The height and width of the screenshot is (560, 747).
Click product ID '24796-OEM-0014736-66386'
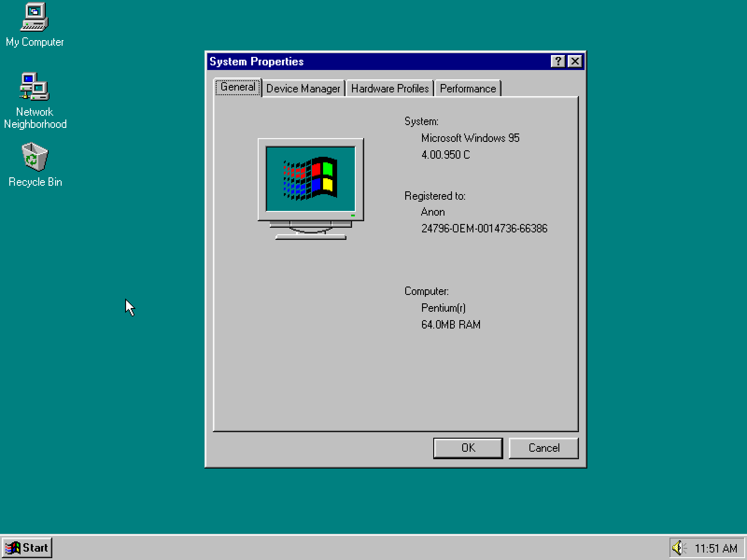coord(484,229)
